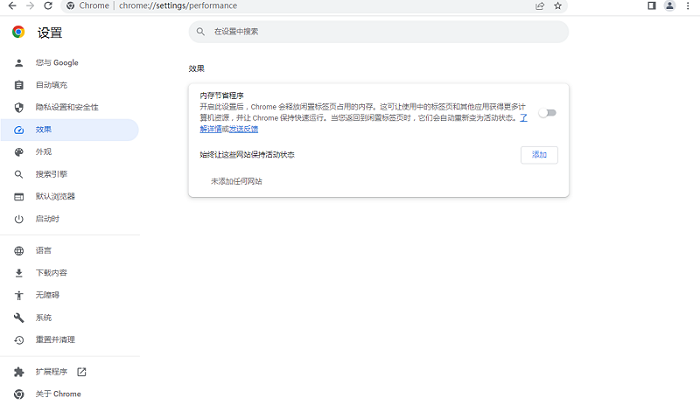
Task: Click the 发送反馈 link
Action: point(243,129)
